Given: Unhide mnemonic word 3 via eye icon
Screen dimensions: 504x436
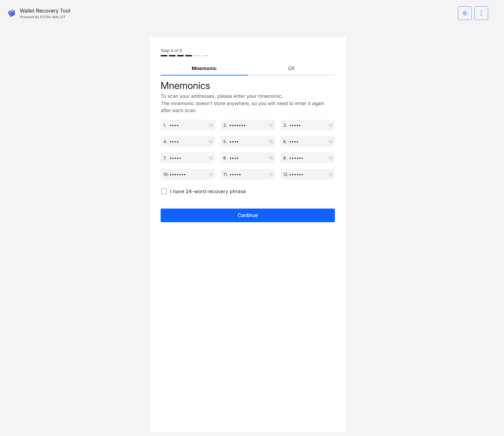Looking at the screenshot, I should 330,125.
